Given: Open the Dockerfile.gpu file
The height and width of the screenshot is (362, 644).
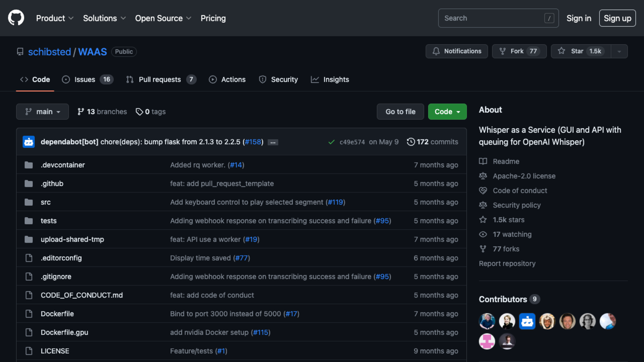Looking at the screenshot, I should click(65, 332).
